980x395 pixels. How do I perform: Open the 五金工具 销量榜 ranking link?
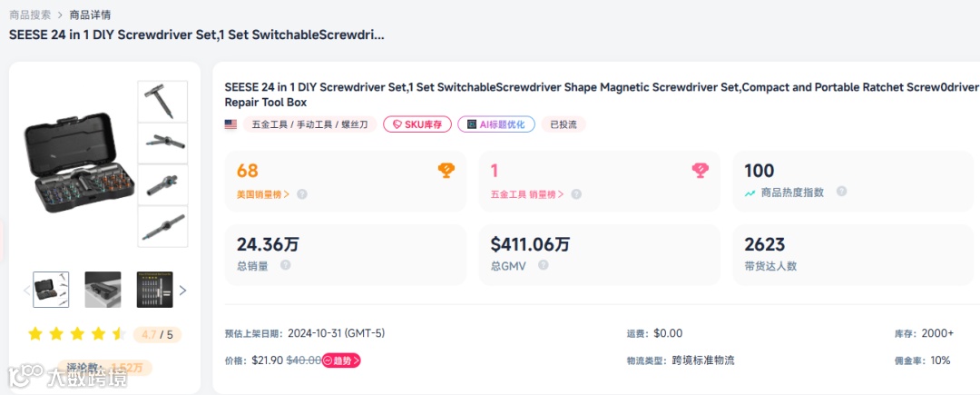526,194
